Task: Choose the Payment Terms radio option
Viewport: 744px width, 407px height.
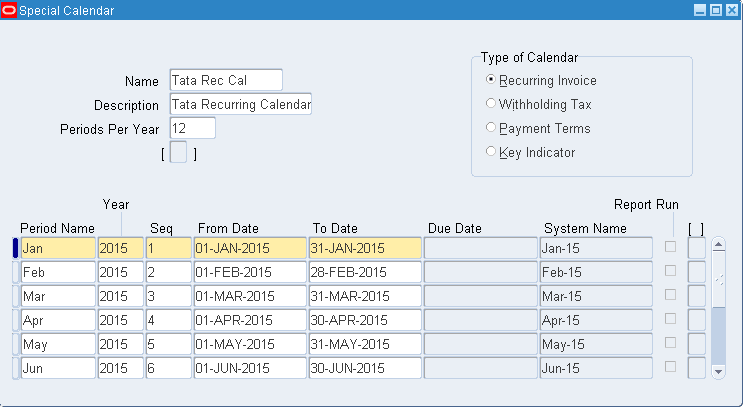Action: point(490,128)
